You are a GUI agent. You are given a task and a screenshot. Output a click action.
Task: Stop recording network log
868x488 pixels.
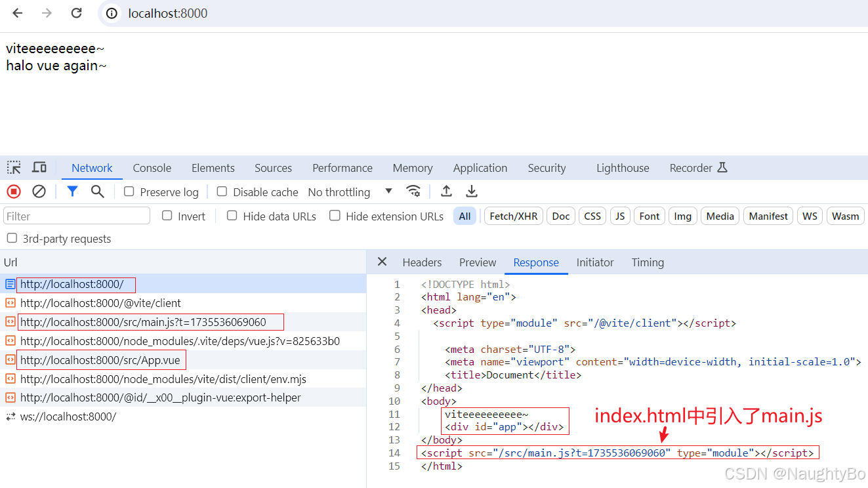[x=14, y=192]
